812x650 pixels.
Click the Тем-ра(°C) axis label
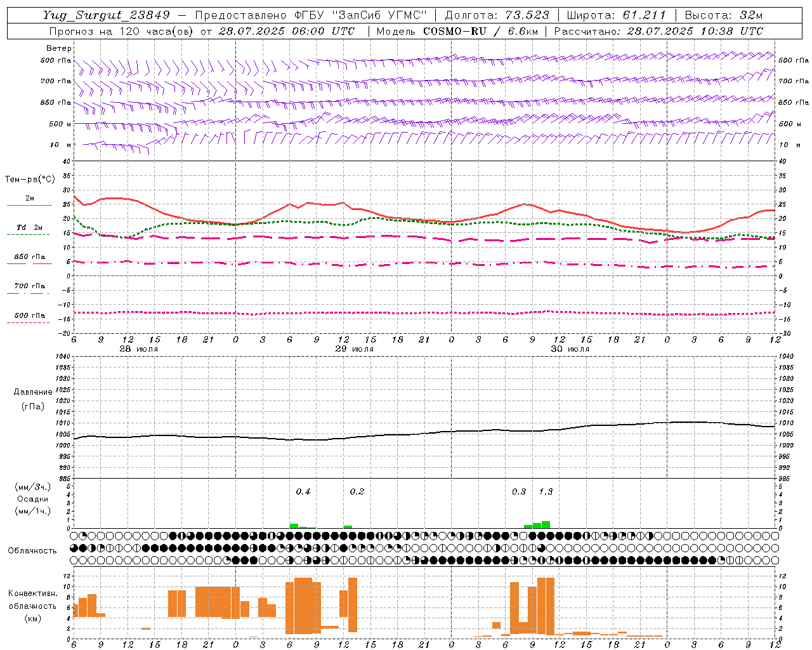(30, 180)
